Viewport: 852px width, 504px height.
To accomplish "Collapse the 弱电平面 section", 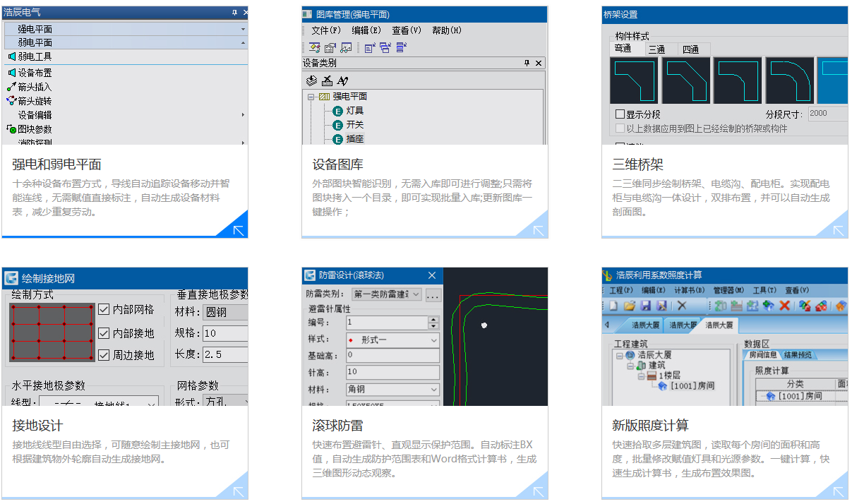I will pos(243,43).
